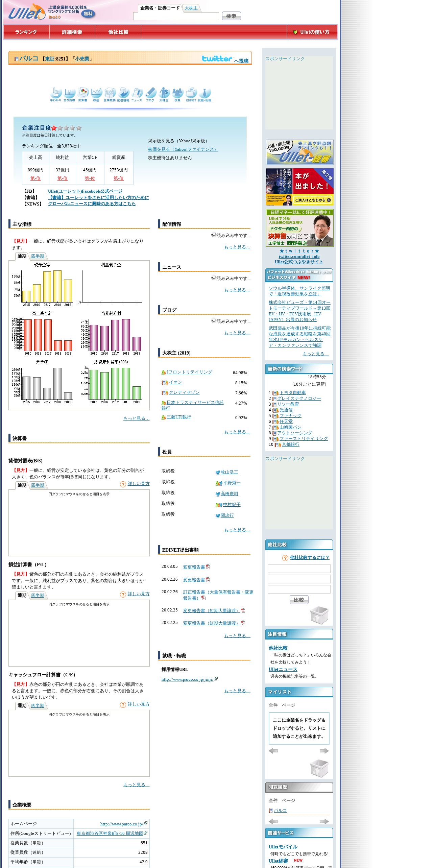Click the 売上高合計 red bar chart
The width and height of the screenshot is (434, 868).
(42, 333)
